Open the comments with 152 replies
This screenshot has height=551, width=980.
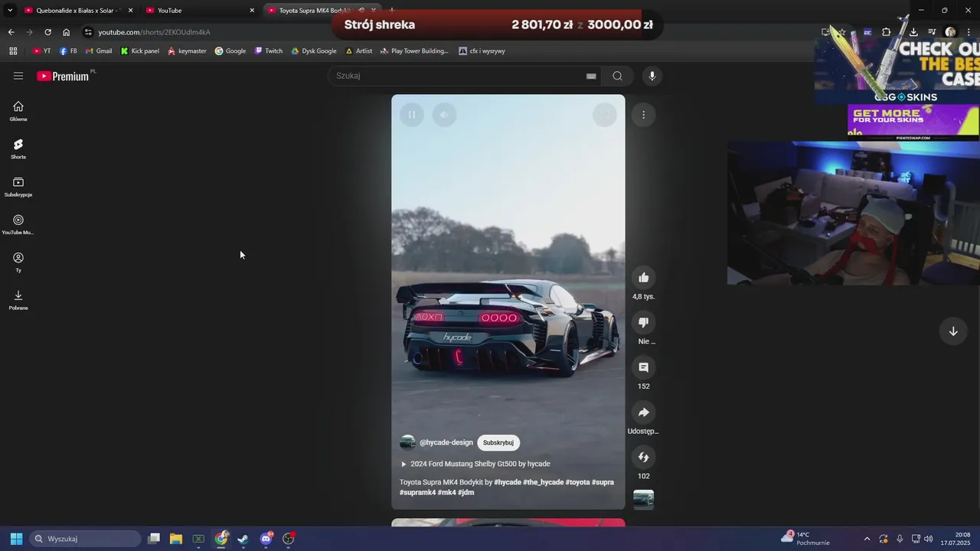pos(643,367)
